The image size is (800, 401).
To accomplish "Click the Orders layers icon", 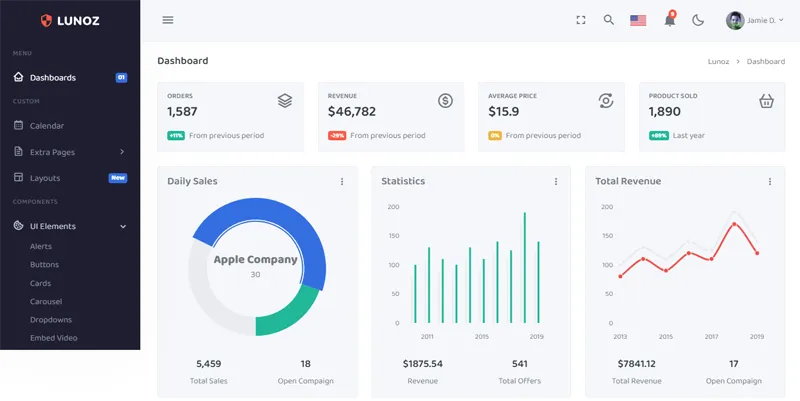I will 285,100.
